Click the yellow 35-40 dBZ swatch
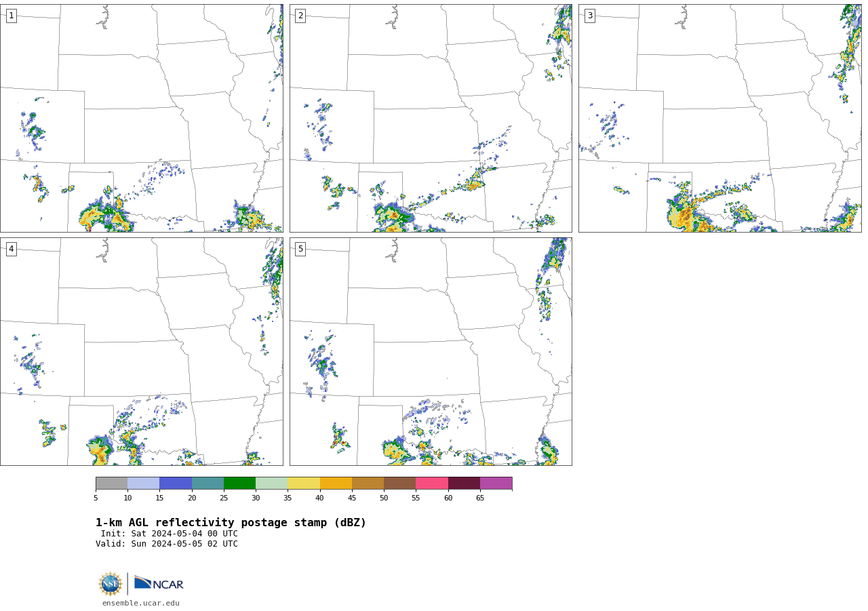The width and height of the screenshot is (868, 611). 304,484
